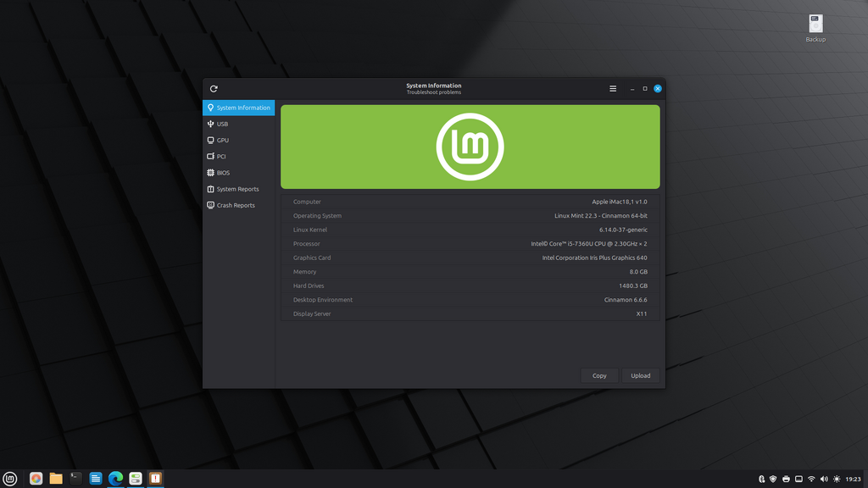The image size is (868, 488).
Task: Click the 'Hard Drives' row label
Action: tap(309, 286)
